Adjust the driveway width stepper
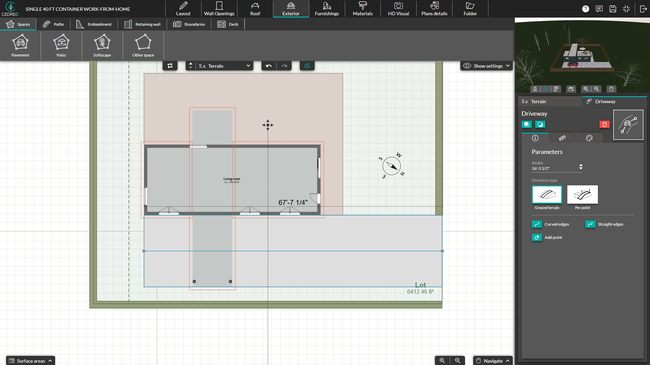 [581, 167]
